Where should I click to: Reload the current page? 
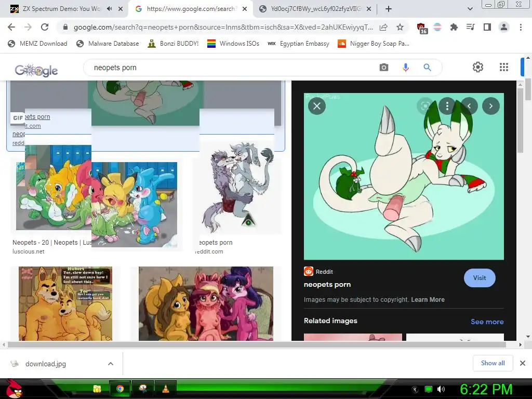45,27
